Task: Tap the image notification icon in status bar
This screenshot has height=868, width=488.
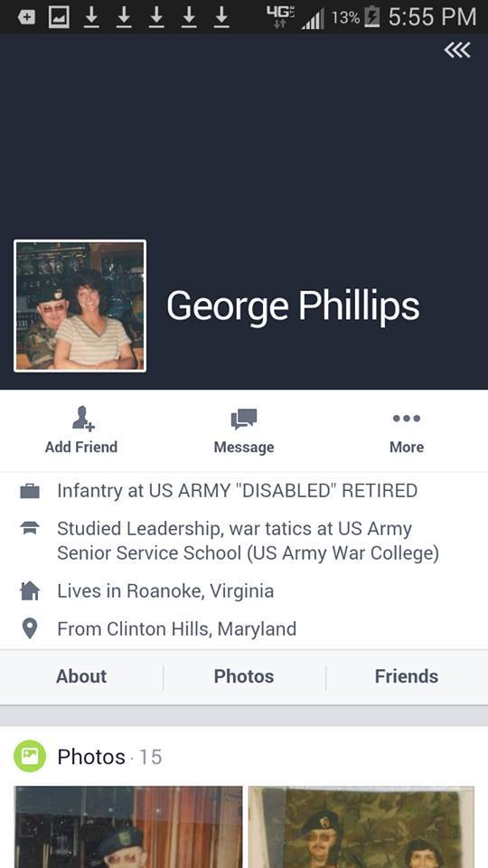Action: pos(59,17)
